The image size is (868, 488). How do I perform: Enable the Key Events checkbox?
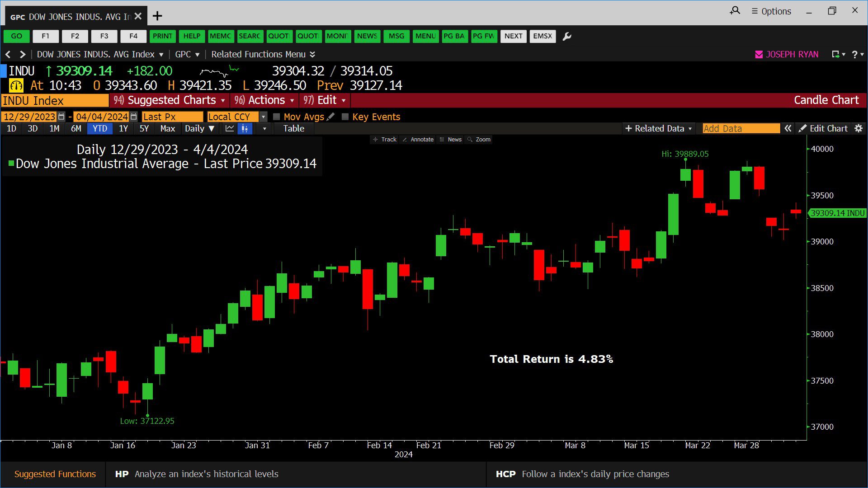tap(345, 117)
